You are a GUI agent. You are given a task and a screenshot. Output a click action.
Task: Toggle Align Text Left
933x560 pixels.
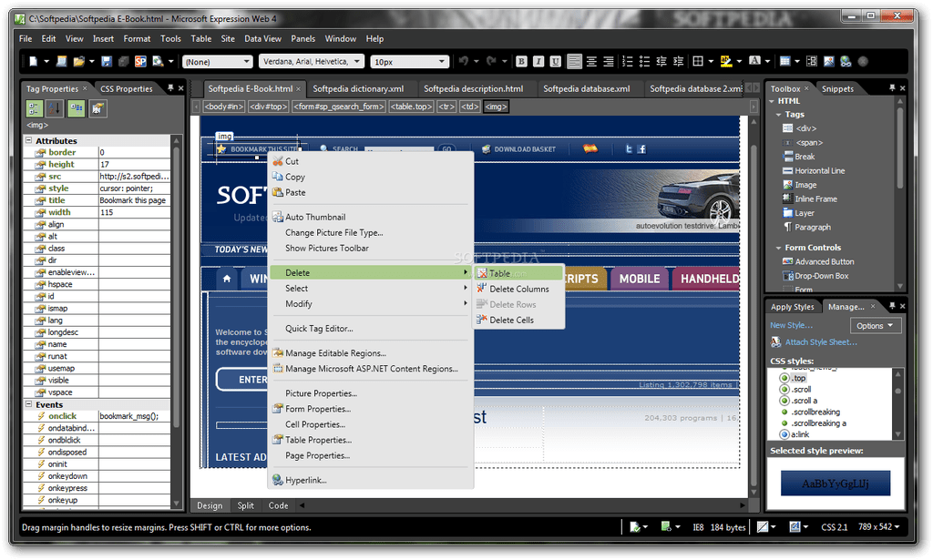tap(574, 61)
